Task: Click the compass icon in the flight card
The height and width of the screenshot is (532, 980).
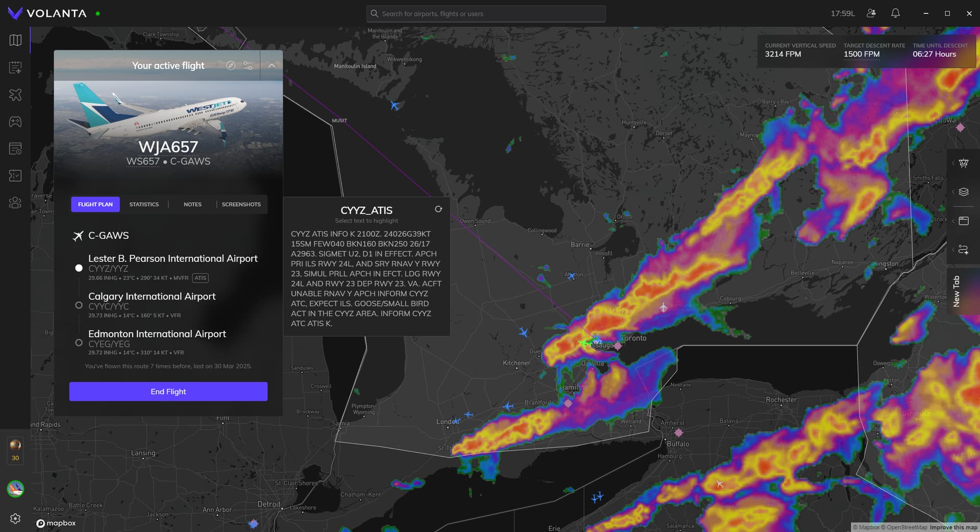Action: point(231,65)
